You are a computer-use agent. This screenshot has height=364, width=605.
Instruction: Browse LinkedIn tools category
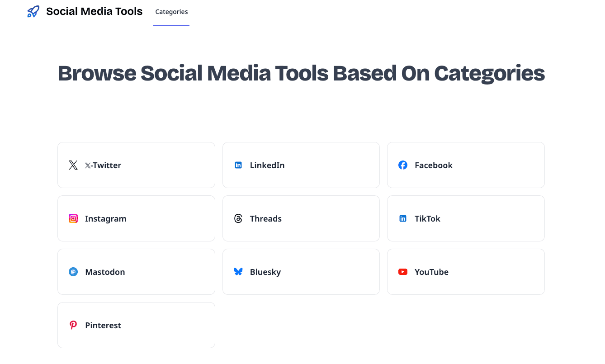pos(267,165)
